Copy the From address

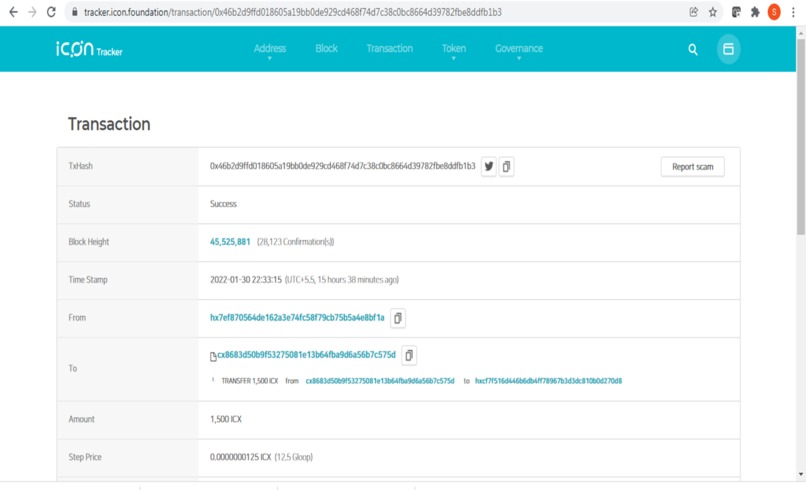398,318
